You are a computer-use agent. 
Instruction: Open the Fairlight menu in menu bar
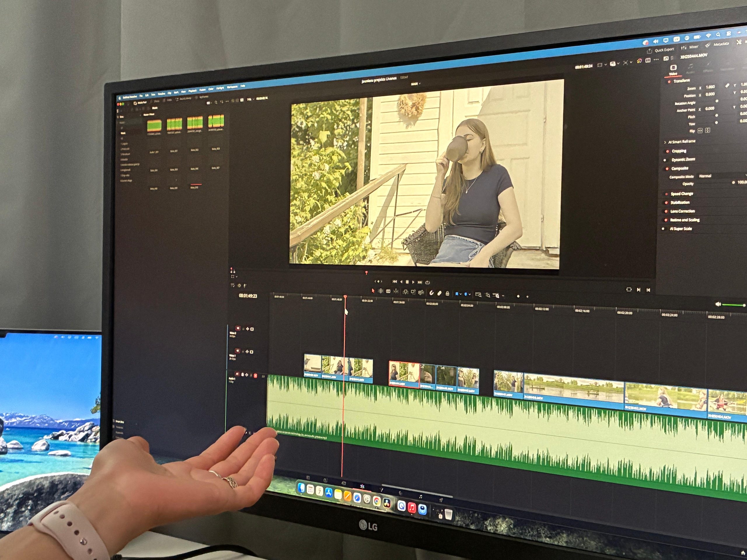(221, 88)
